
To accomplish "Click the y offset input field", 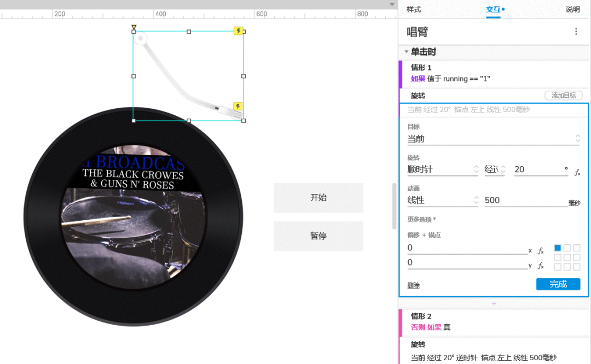I will coord(467,262).
